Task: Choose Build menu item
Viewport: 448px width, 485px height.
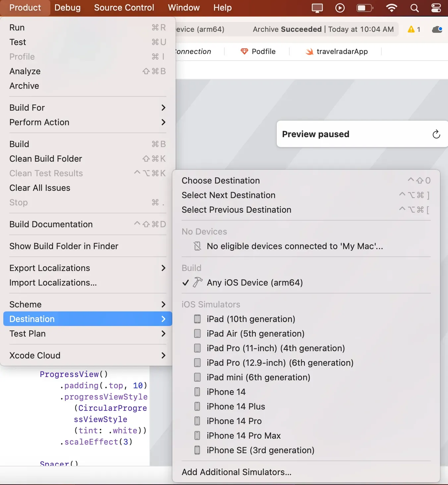Action: point(88,144)
